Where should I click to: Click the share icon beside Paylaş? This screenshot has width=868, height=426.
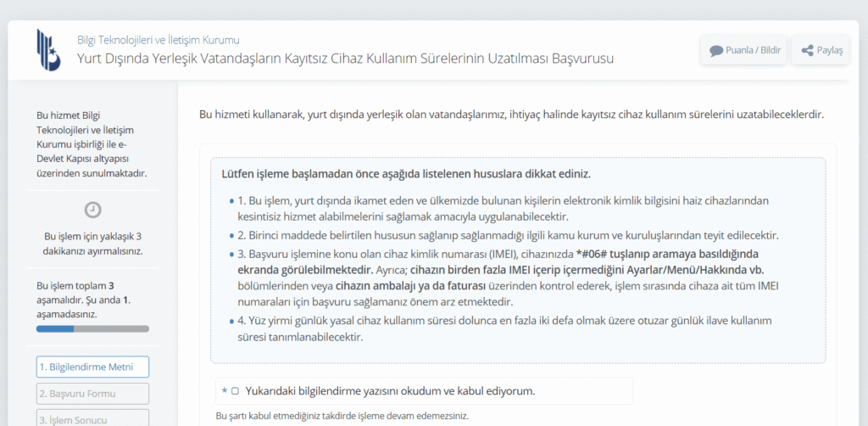coord(807,50)
